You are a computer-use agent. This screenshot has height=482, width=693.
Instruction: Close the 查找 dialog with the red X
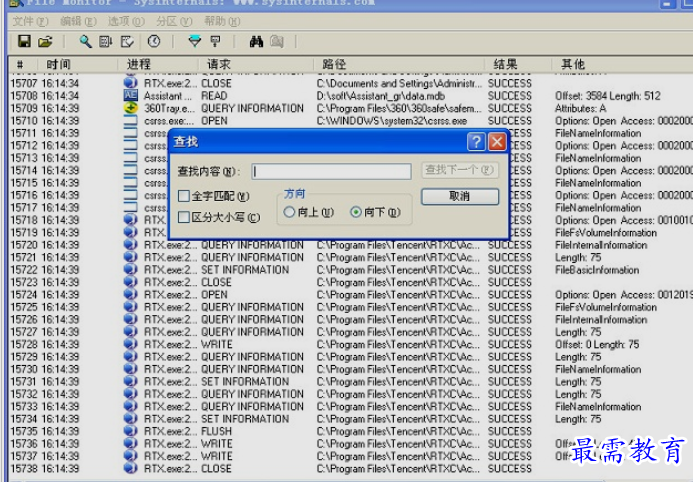tap(497, 142)
